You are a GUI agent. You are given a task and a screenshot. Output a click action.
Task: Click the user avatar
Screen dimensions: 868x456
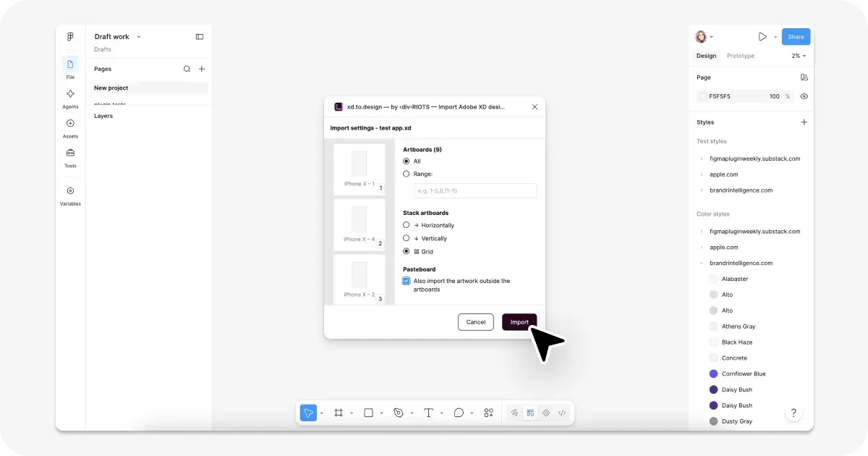coord(701,37)
